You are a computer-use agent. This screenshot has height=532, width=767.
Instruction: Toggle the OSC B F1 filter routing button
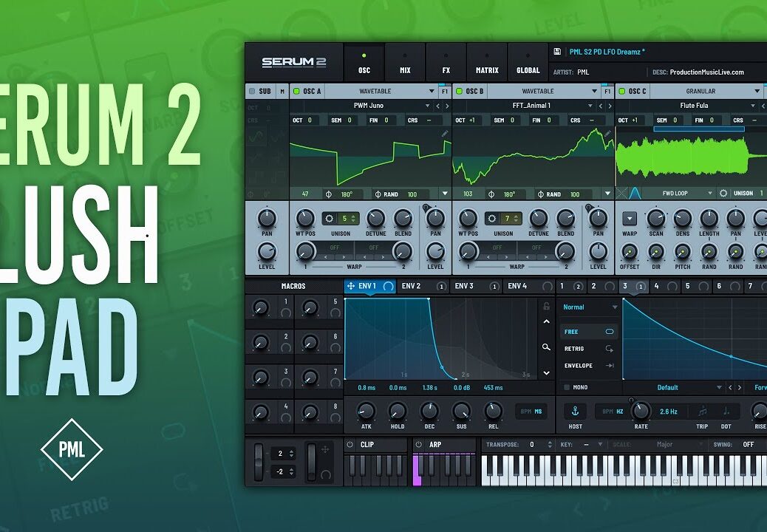tap(607, 91)
